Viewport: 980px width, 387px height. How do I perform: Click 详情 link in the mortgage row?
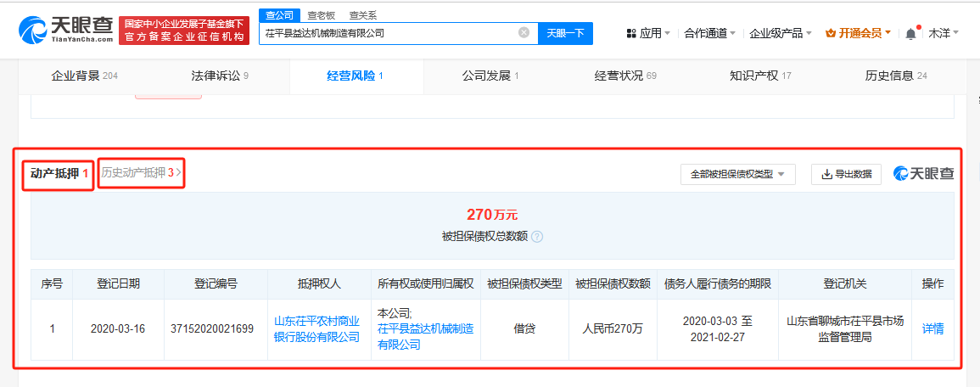tap(932, 328)
